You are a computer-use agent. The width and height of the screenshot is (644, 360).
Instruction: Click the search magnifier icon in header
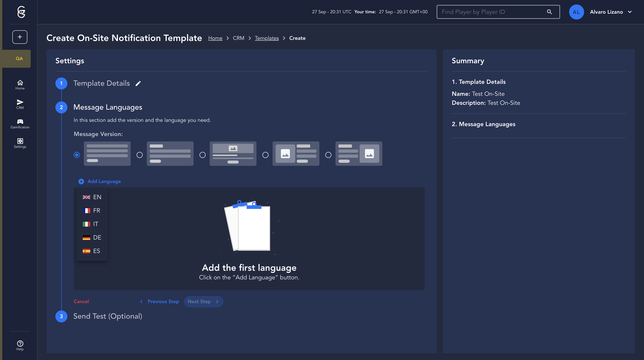pyautogui.click(x=549, y=12)
